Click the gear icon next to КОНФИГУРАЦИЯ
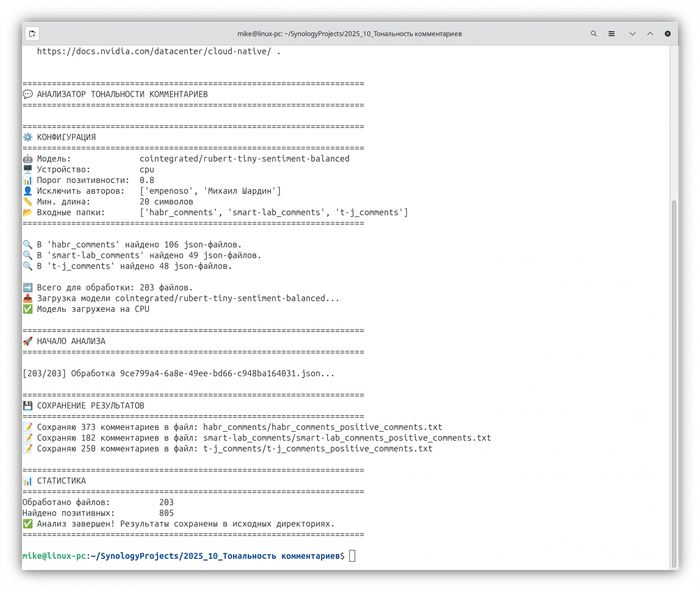 (x=27, y=137)
